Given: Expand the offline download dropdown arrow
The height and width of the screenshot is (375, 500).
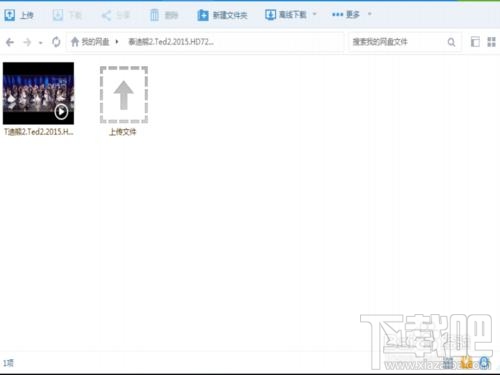Looking at the screenshot, I should [x=314, y=14].
